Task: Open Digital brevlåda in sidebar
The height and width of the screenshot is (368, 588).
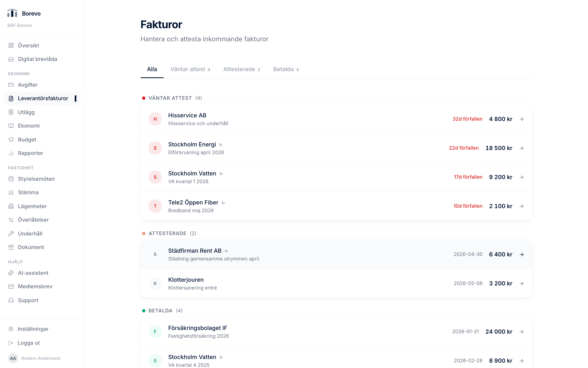Action: coord(42,59)
